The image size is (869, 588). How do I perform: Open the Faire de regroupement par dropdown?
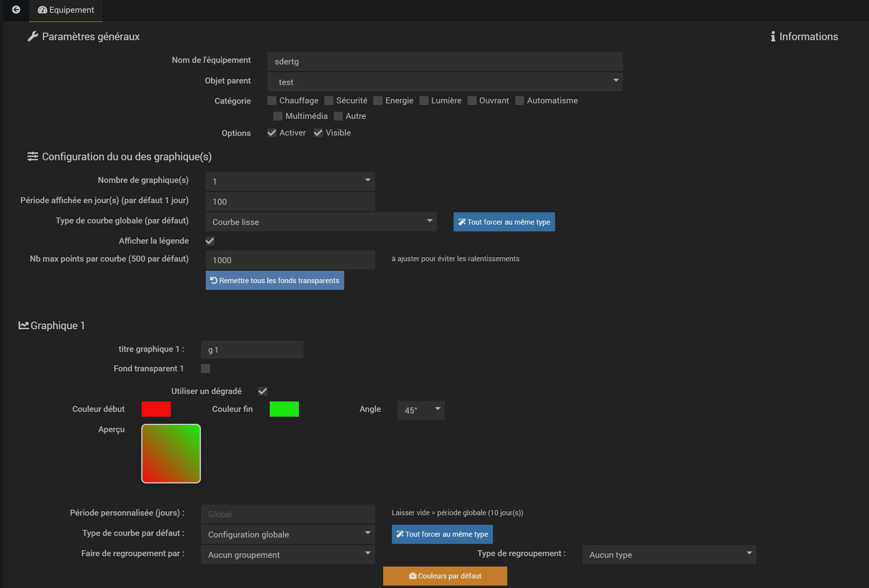288,555
